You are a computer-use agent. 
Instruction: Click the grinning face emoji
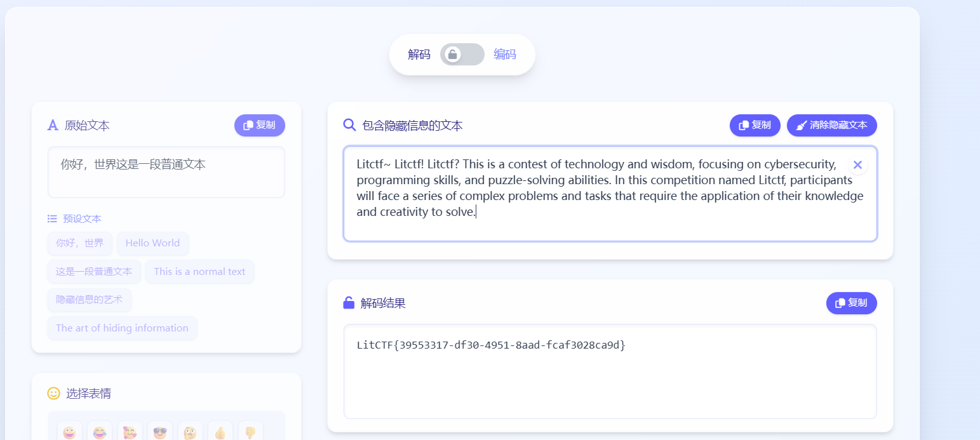click(69, 433)
